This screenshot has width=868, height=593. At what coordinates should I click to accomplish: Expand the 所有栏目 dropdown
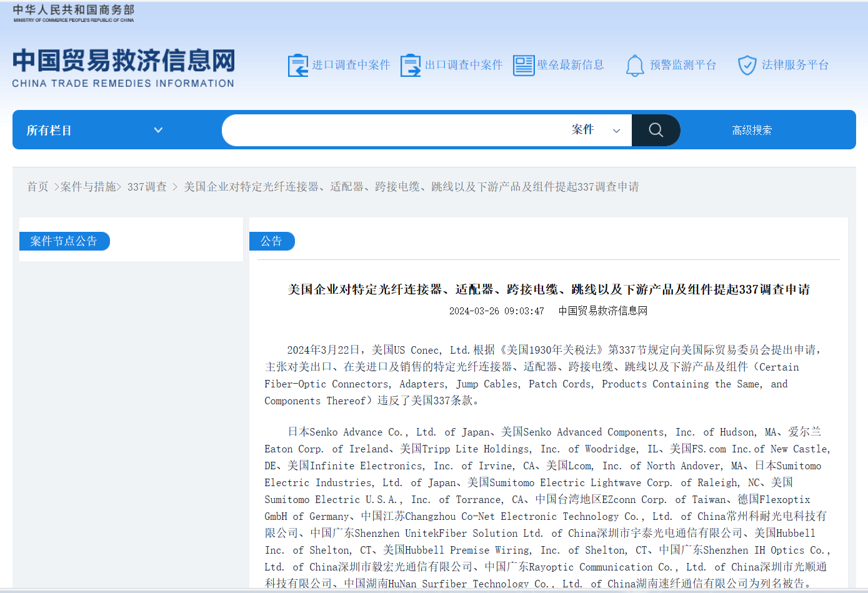[x=94, y=130]
